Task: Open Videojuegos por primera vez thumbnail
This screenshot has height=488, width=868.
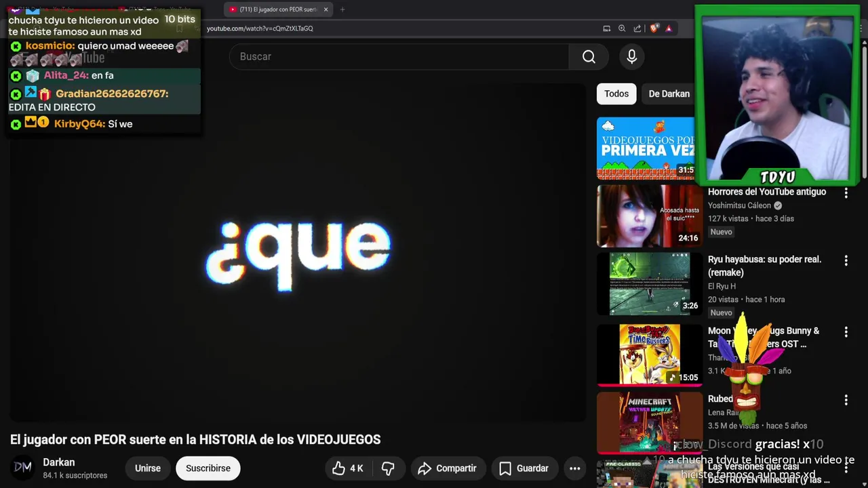Action: click(x=646, y=148)
